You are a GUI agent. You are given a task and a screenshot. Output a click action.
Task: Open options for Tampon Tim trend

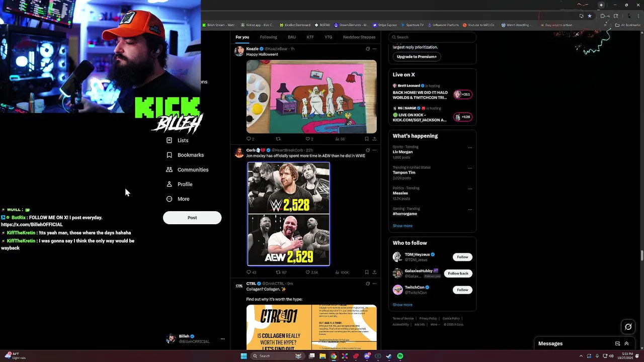point(470,168)
